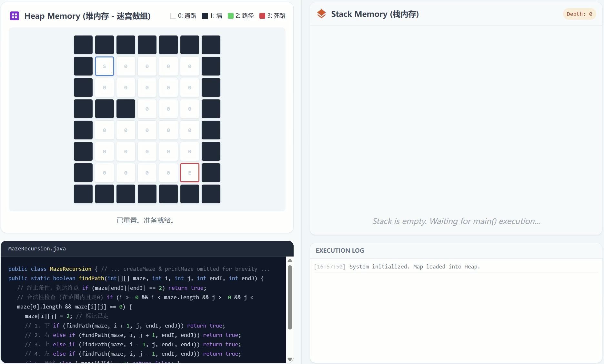Click the black wall legend swatch

click(x=205, y=16)
